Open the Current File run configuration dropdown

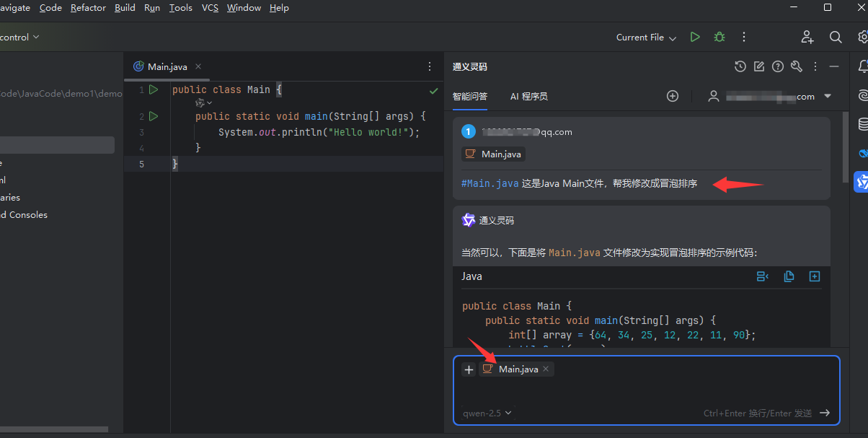646,38
